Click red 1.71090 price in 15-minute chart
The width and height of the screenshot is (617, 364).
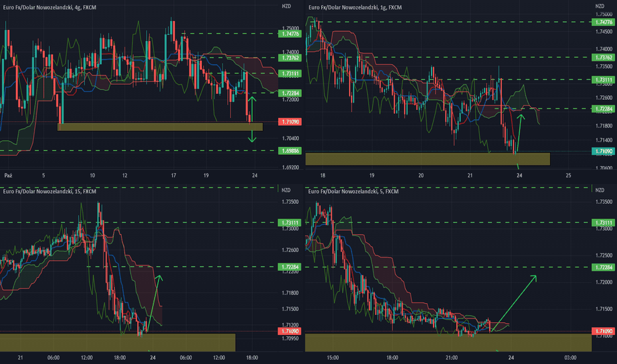[x=290, y=332]
